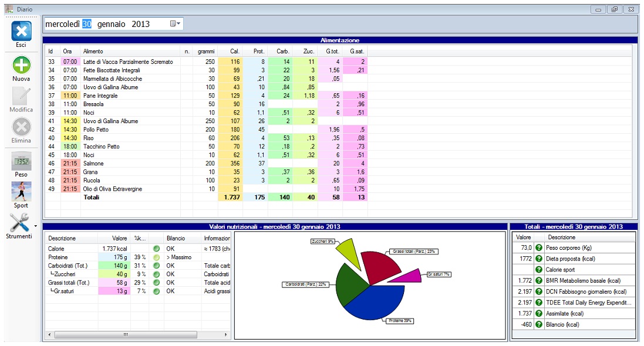Image resolution: width=644 pixels, height=346 pixels.
Task: Select the Pane Integrale row
Action: (x=207, y=96)
